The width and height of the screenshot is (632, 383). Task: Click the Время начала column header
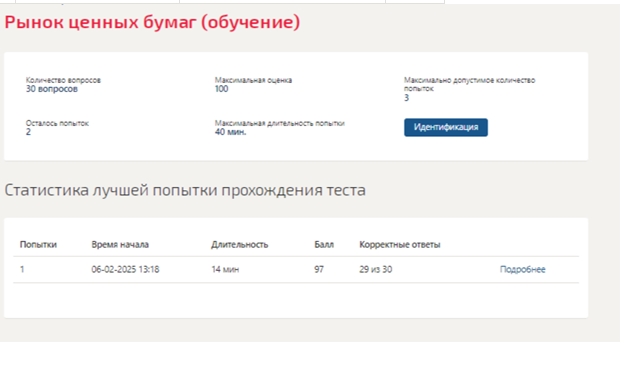pyautogui.click(x=120, y=245)
